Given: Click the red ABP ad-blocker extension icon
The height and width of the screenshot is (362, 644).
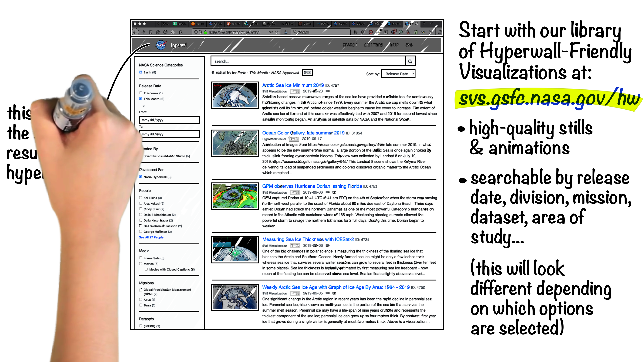Looking at the screenshot, I should 370,32.
